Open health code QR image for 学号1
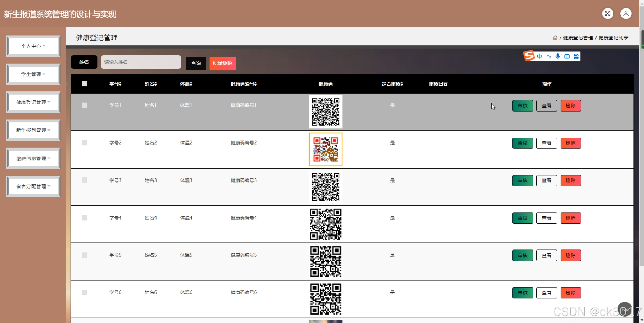 326,112
